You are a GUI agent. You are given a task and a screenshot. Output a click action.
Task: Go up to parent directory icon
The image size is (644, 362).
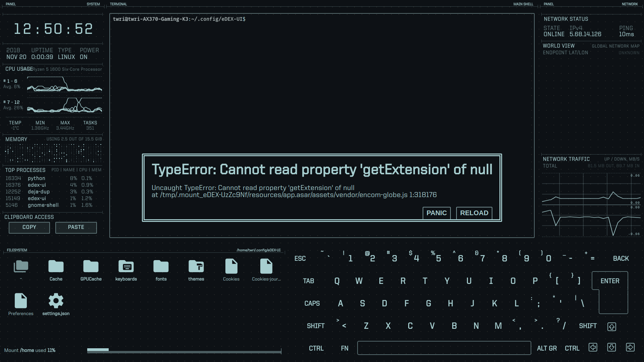[x=21, y=267]
